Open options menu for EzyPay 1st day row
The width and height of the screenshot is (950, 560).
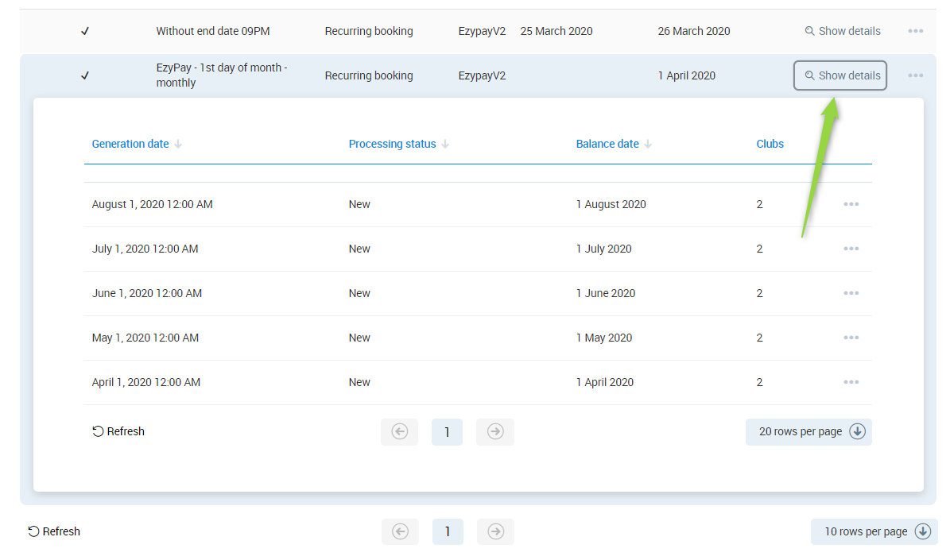[915, 75]
